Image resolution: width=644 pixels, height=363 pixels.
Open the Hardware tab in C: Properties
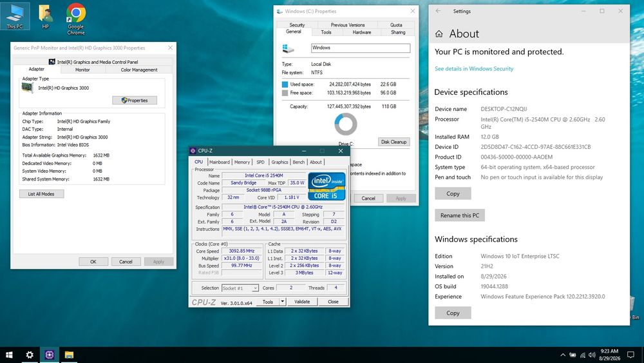[x=361, y=32]
